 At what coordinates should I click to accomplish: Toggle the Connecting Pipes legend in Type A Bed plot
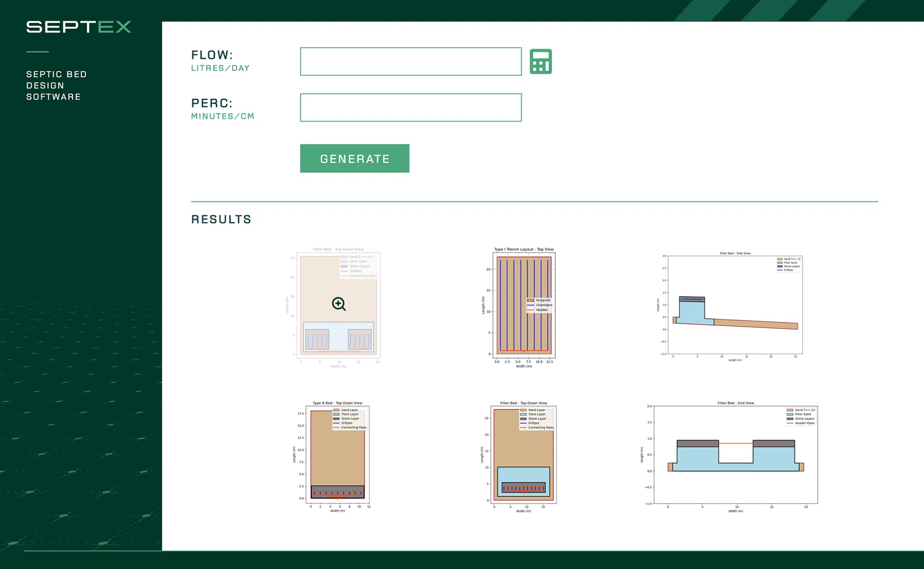coord(337,427)
